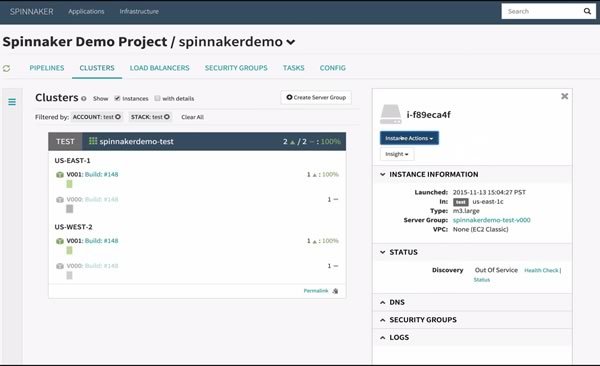Click Create Server Group button

click(316, 98)
